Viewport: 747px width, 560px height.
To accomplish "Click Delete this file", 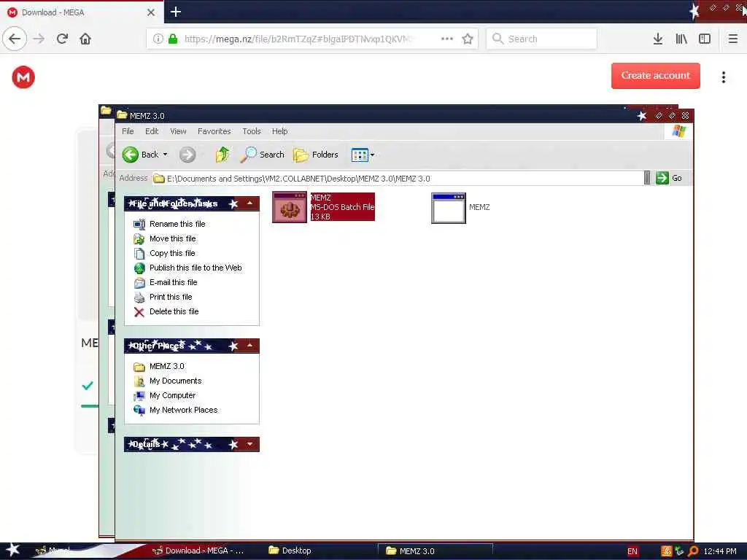I will coord(174,311).
